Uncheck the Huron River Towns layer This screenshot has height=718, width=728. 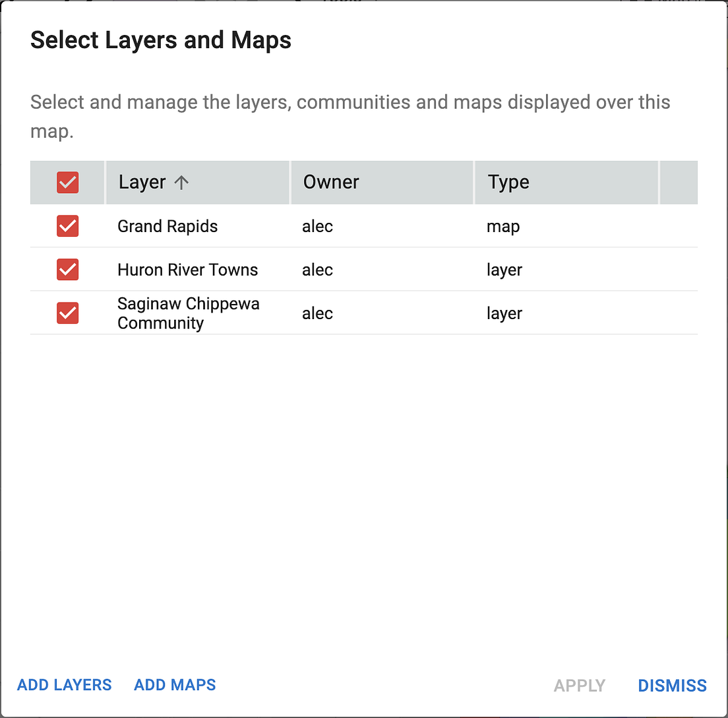(67, 269)
